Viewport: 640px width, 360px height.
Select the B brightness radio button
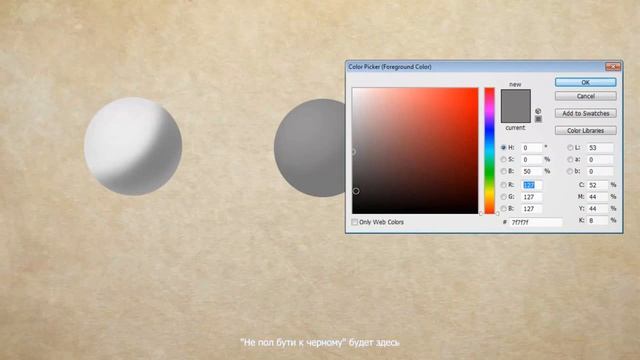click(x=503, y=171)
